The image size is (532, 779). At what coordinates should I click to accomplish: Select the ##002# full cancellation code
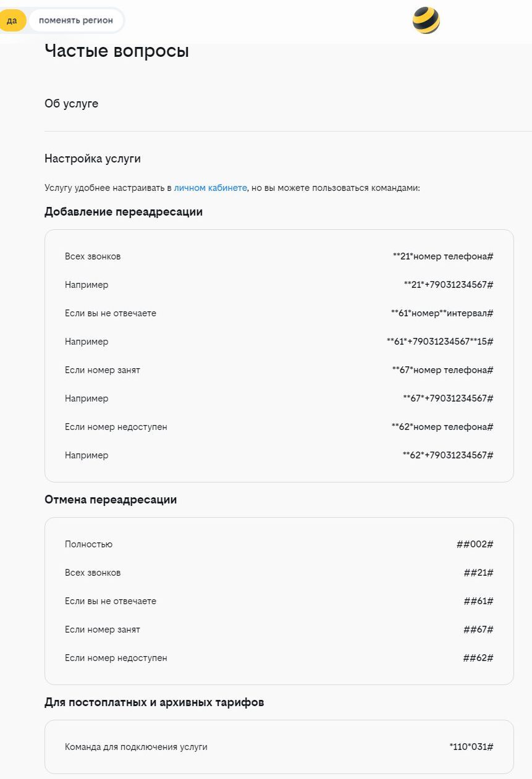pyautogui.click(x=475, y=544)
